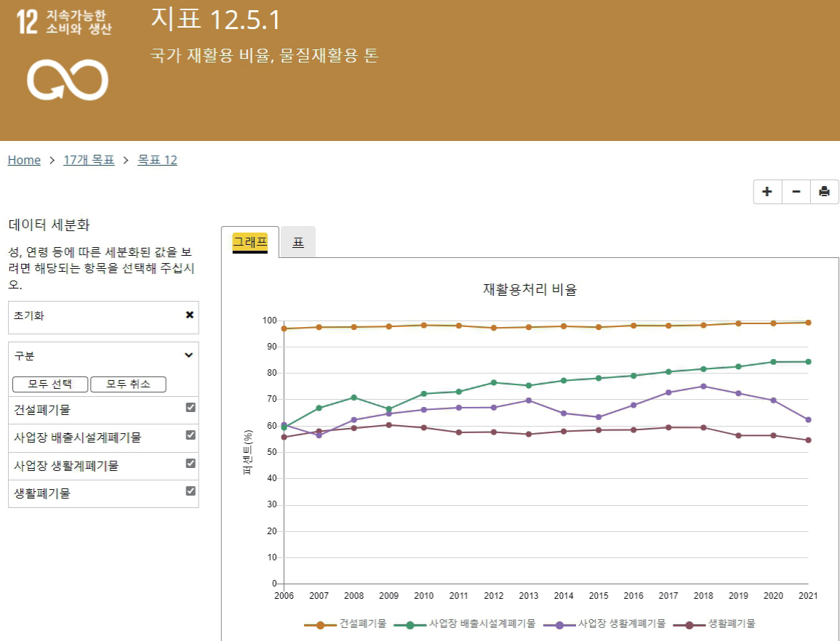Screen dimensions: 840x641
Task: Open the Home breadcrumb link
Action: [24, 160]
